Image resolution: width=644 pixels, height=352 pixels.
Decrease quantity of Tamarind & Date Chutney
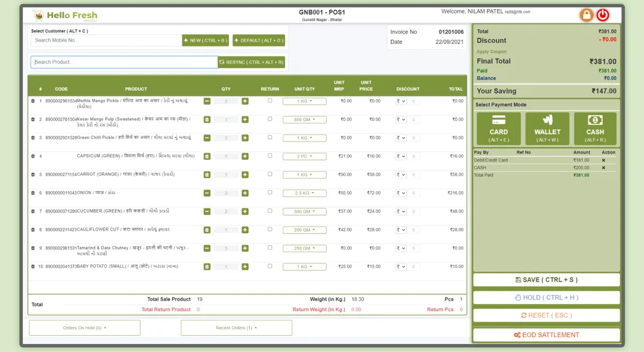[x=207, y=248]
